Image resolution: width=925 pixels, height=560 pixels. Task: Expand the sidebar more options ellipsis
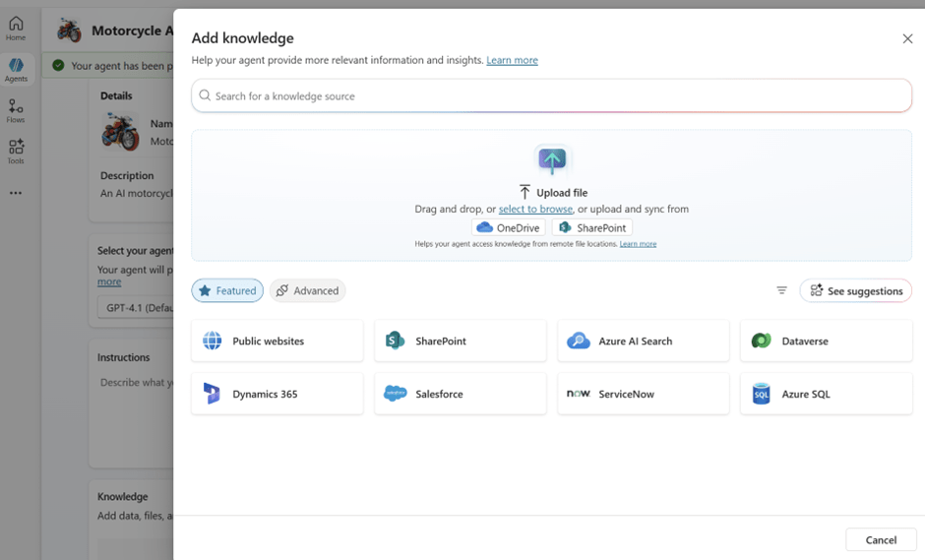pyautogui.click(x=16, y=193)
